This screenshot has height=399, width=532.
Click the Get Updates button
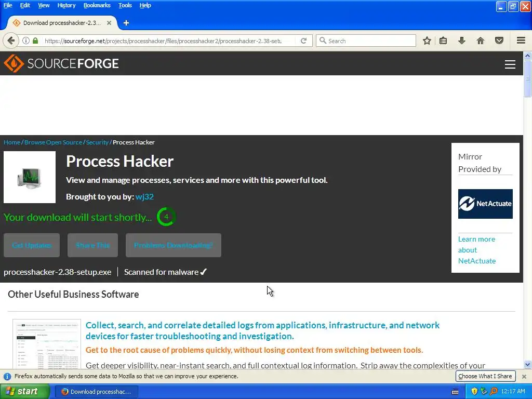[x=32, y=245]
